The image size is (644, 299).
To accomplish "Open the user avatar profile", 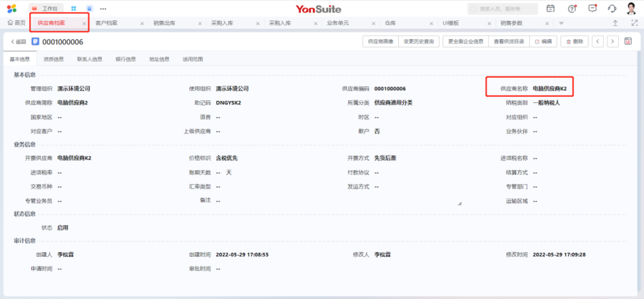I will coord(631,8).
